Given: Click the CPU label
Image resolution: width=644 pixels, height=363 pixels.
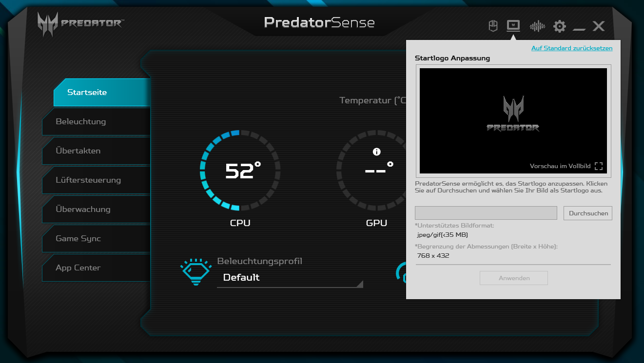Looking at the screenshot, I should tap(240, 223).
